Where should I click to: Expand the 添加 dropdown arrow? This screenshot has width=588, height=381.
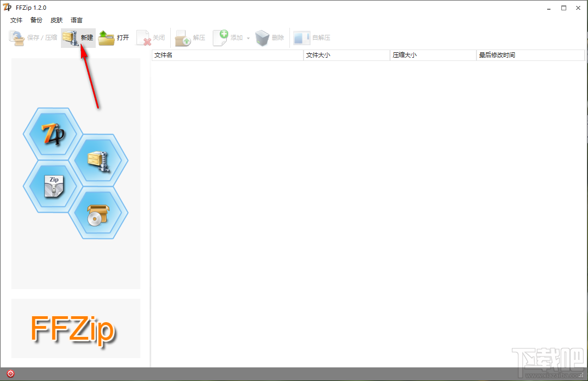[248, 38]
